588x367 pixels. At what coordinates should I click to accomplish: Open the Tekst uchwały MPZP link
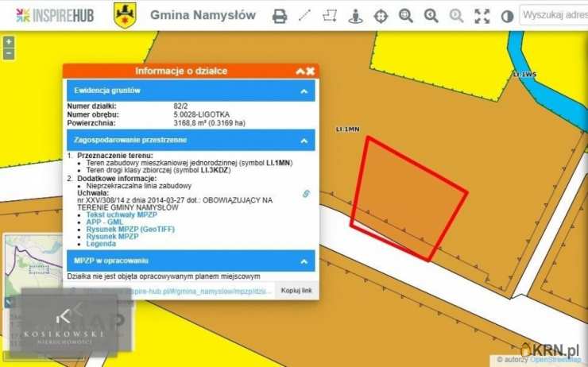122,214
